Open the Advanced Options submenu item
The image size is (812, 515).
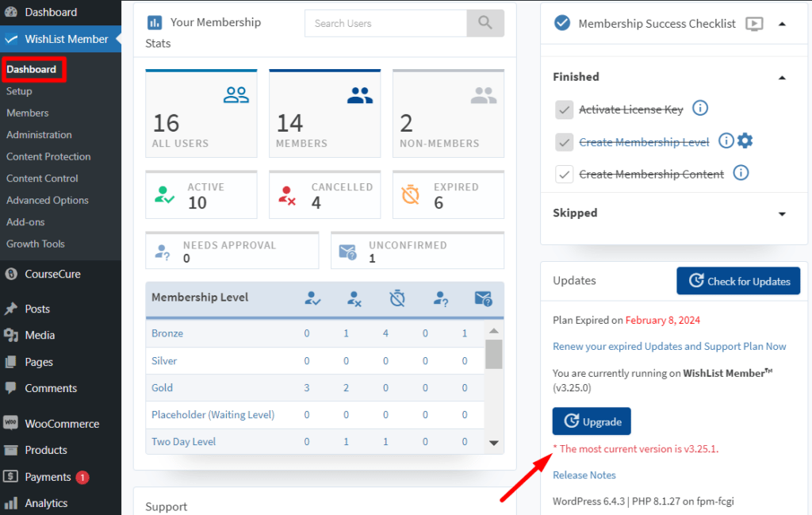pos(47,200)
